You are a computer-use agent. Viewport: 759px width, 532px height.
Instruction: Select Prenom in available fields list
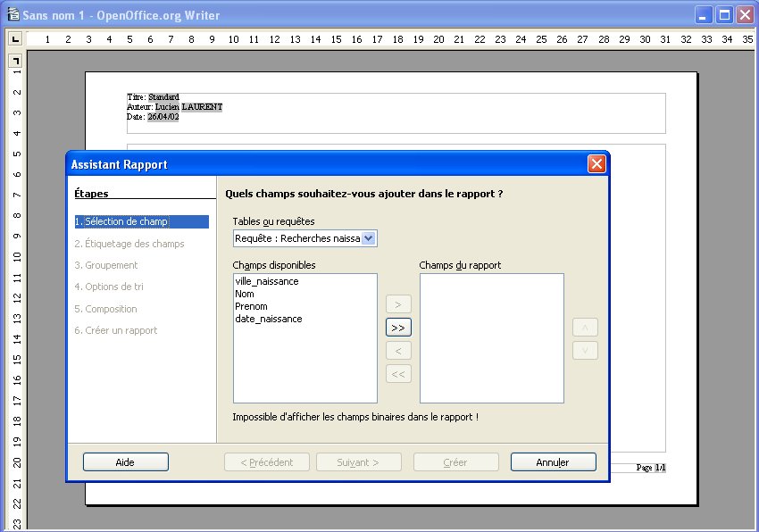[x=251, y=306]
